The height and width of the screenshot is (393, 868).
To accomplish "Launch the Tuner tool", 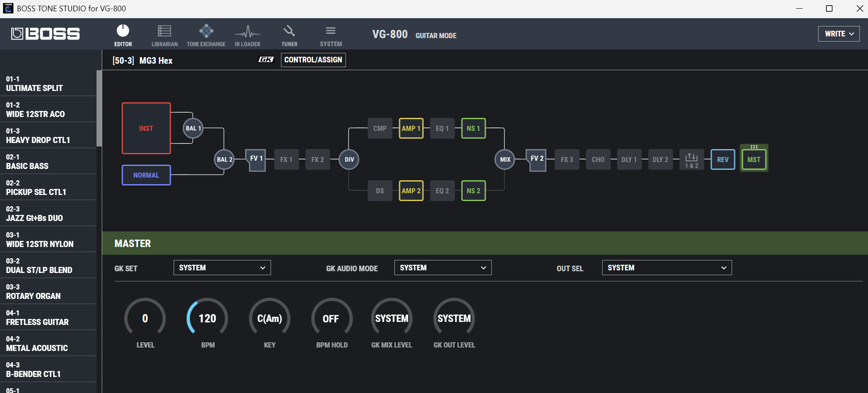I will pos(289,35).
